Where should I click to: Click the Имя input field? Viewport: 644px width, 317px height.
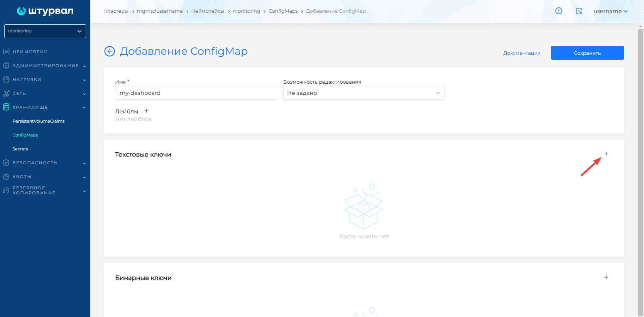195,93
